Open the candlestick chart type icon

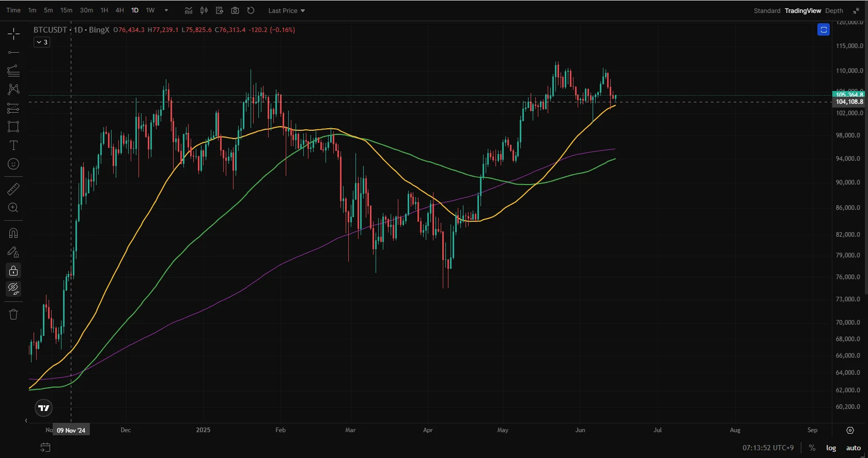[x=204, y=10]
